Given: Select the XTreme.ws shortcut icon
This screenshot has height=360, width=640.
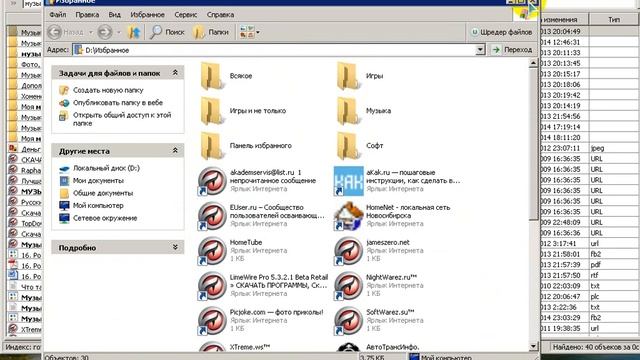Looking at the screenshot, I should pos(212,347).
